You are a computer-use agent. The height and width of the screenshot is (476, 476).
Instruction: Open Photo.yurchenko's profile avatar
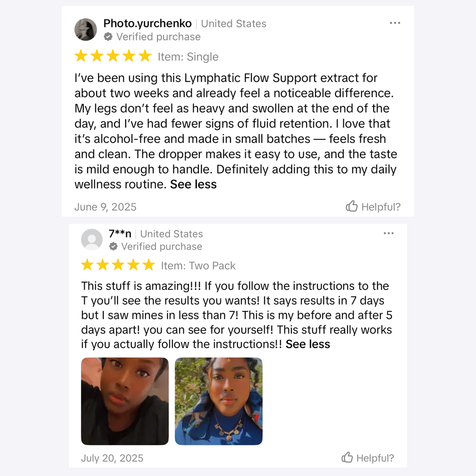point(86,30)
